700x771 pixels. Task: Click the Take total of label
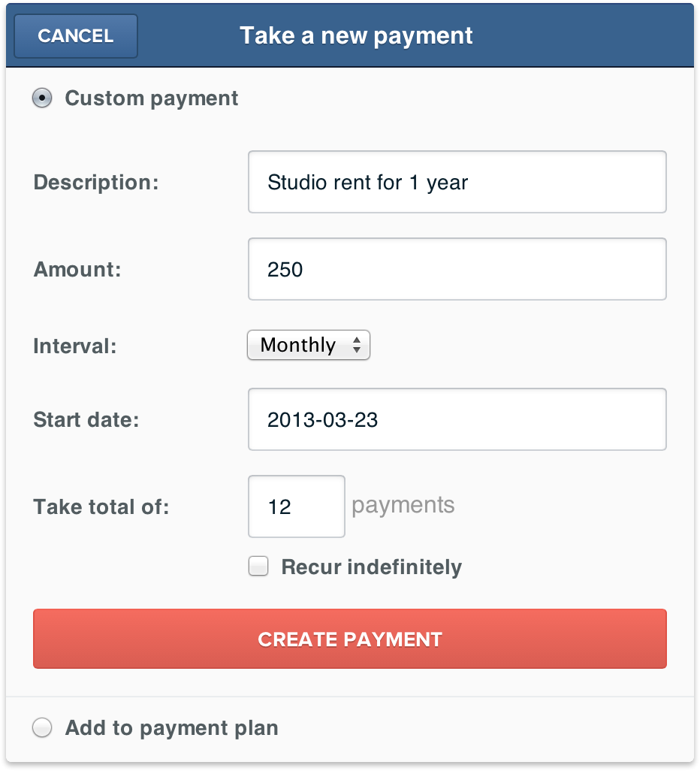(x=101, y=507)
